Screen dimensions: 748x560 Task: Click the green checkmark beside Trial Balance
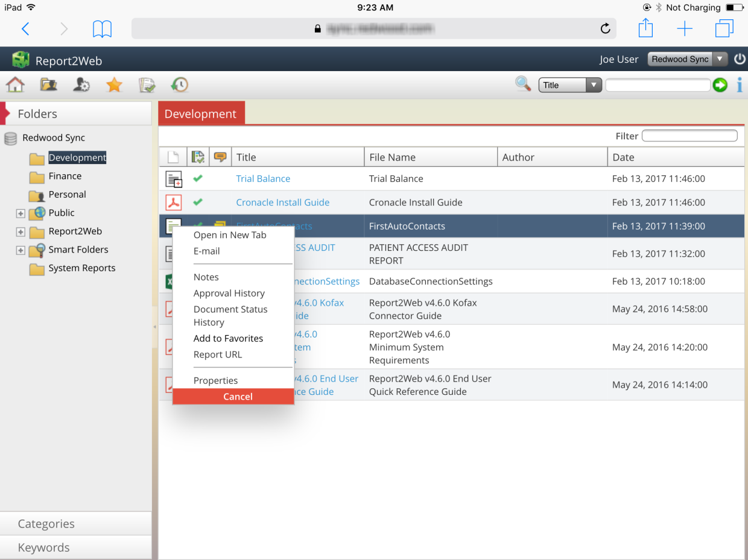coord(197,179)
